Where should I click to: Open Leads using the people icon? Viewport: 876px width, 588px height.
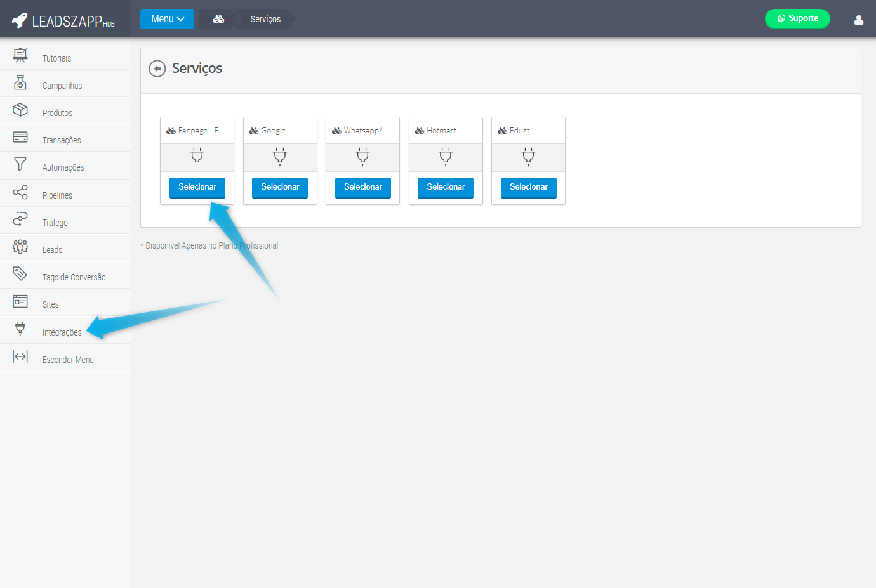click(20, 247)
